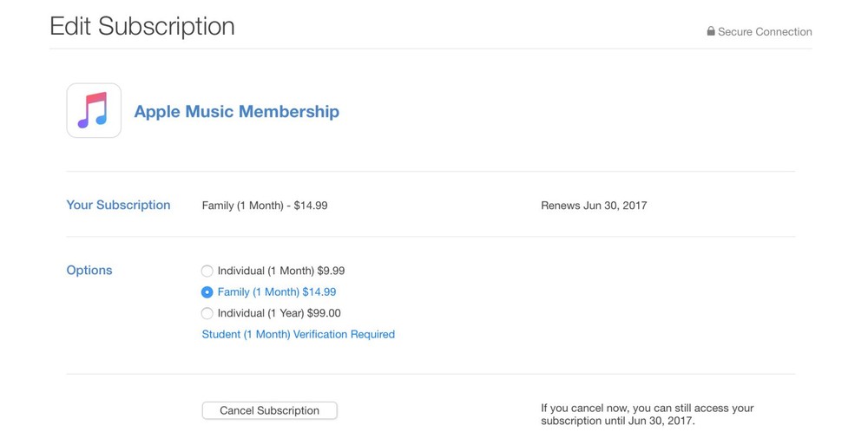Select the Individual (1 Year) radio button
Viewport: 868px width, 445px height.
207,313
